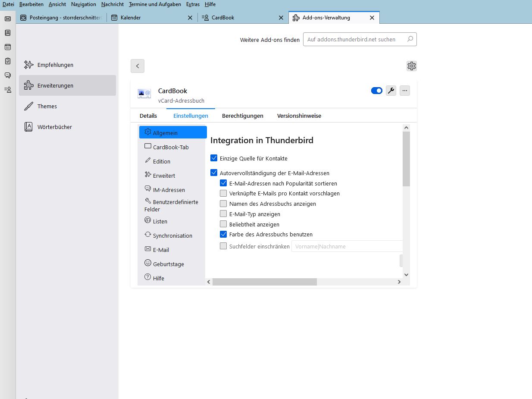
Task: Click the down arrow of the settings scrollbar
Action: pos(406,274)
